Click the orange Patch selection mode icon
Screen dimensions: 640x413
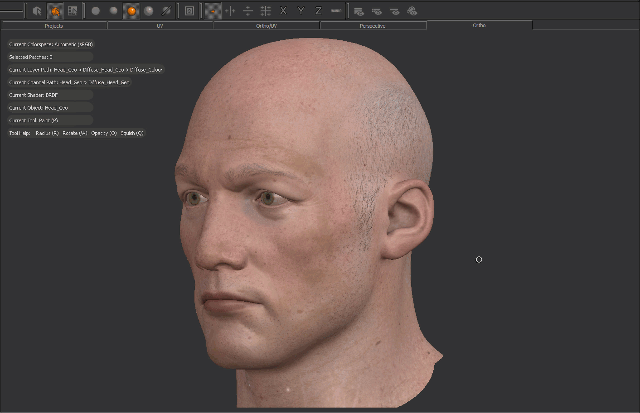55,10
